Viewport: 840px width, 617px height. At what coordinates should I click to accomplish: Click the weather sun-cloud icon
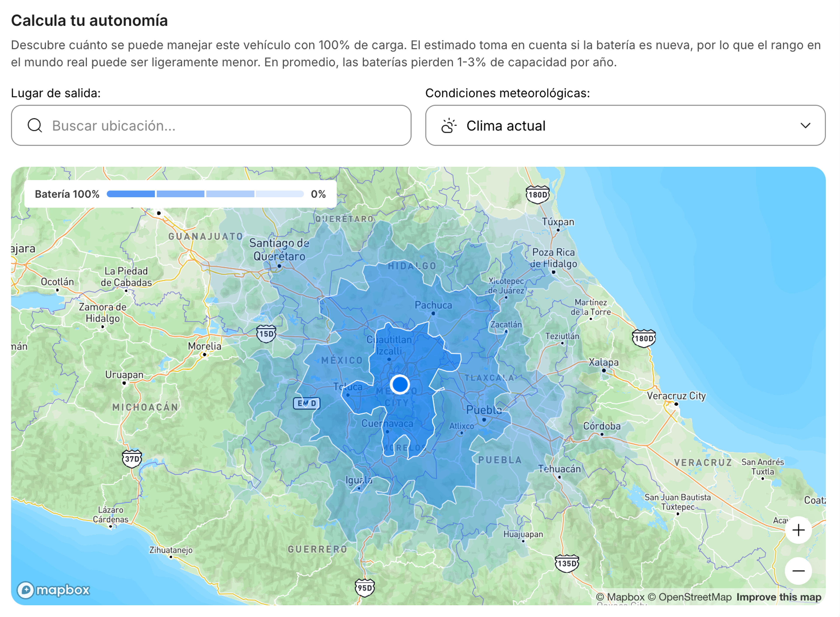pos(449,126)
